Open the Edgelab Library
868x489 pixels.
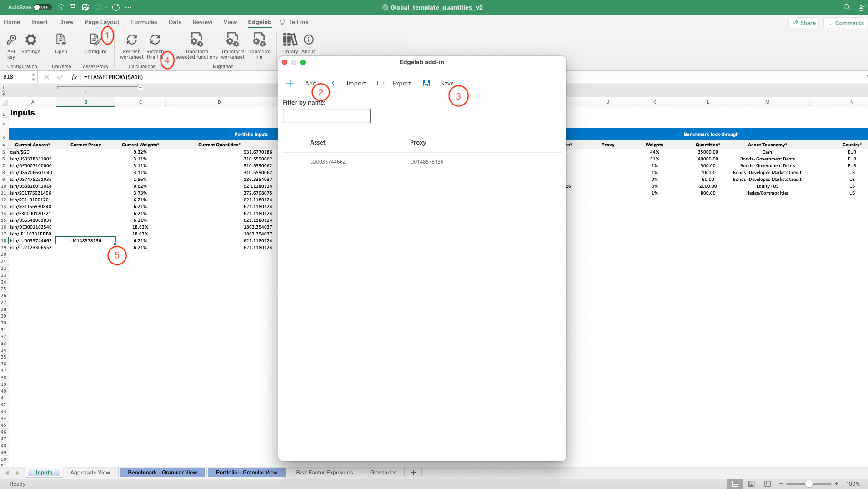[290, 44]
